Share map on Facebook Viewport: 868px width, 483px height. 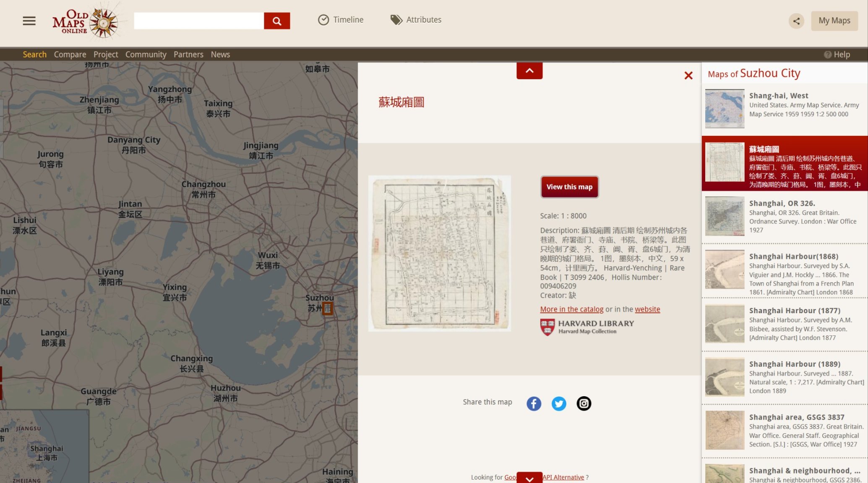click(534, 403)
